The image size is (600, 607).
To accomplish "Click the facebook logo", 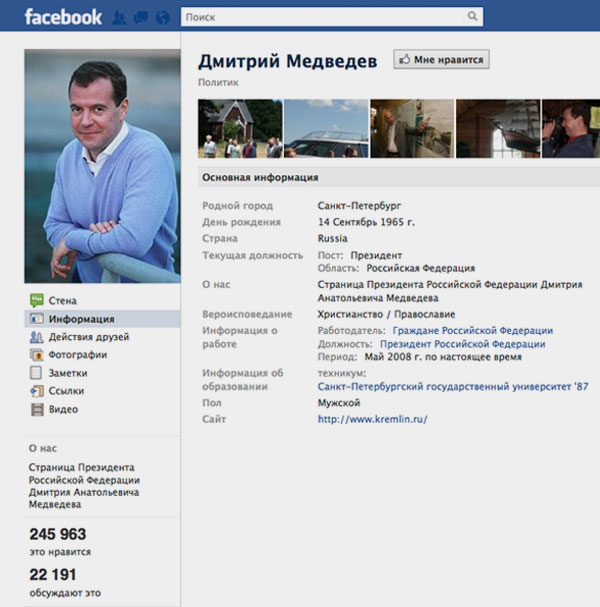I will 63,17.
